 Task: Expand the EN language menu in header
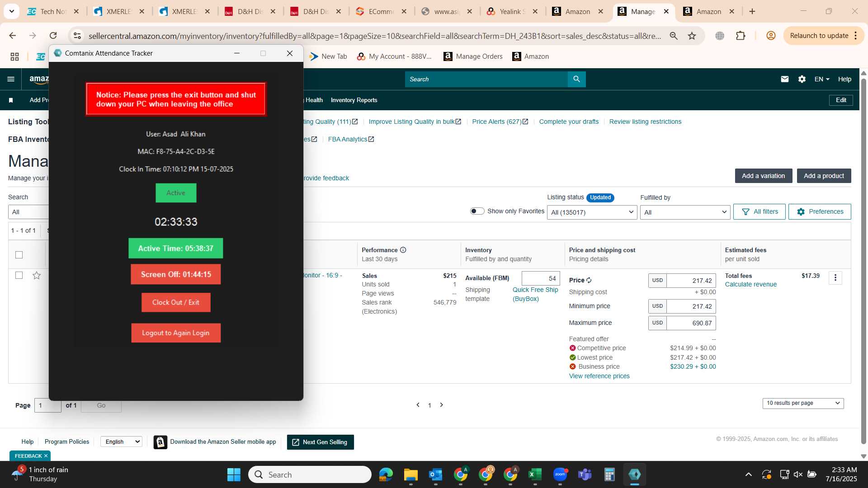click(x=822, y=79)
